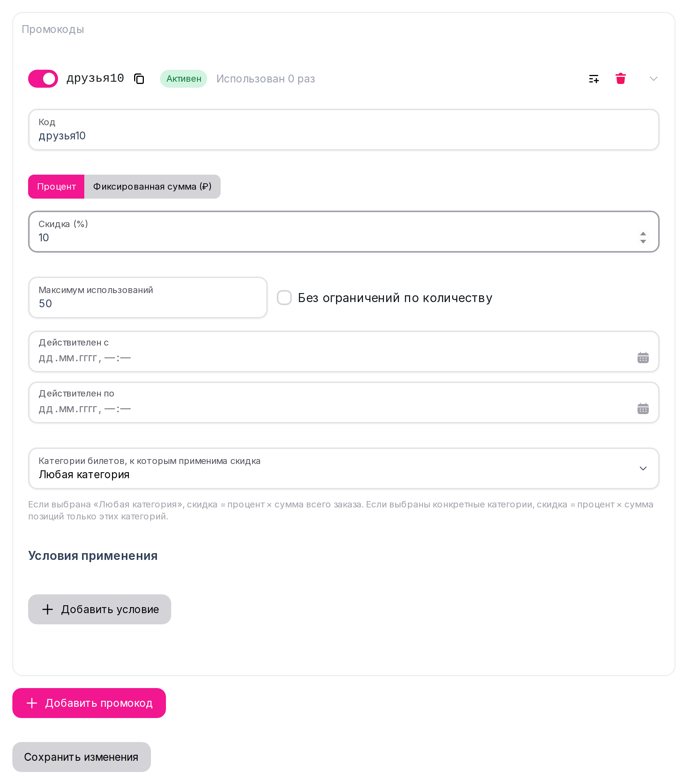Screen dimensions: 687x784
Task: Click the duplicate promo code list-plus icon
Action: pyautogui.click(x=593, y=79)
